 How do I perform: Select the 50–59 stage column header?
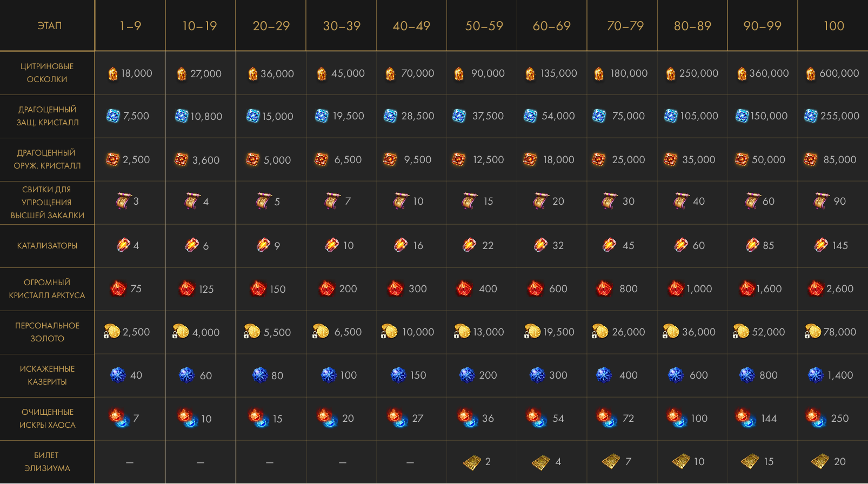pyautogui.click(x=484, y=26)
